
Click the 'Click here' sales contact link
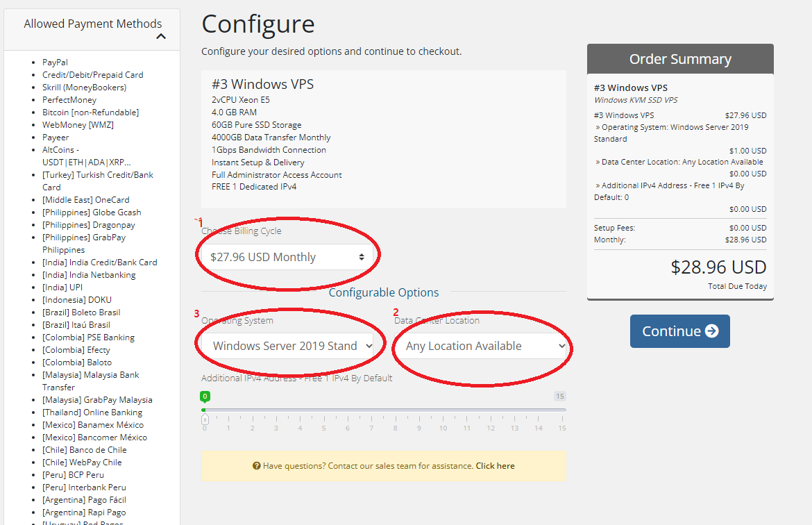[x=495, y=466]
